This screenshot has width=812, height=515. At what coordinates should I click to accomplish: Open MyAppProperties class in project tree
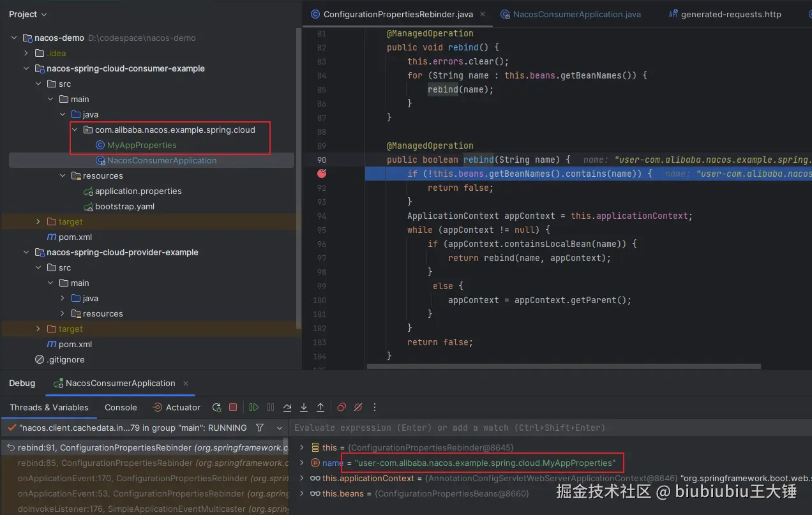pyautogui.click(x=142, y=145)
